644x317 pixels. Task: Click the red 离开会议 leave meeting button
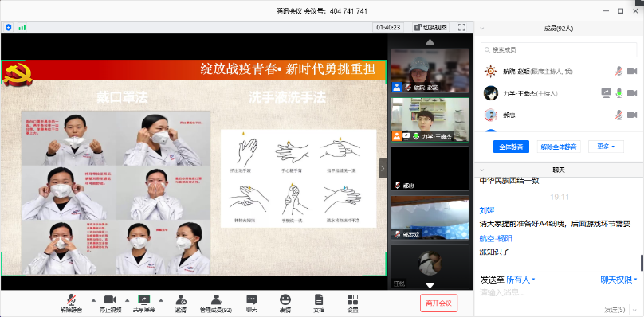pyautogui.click(x=438, y=303)
